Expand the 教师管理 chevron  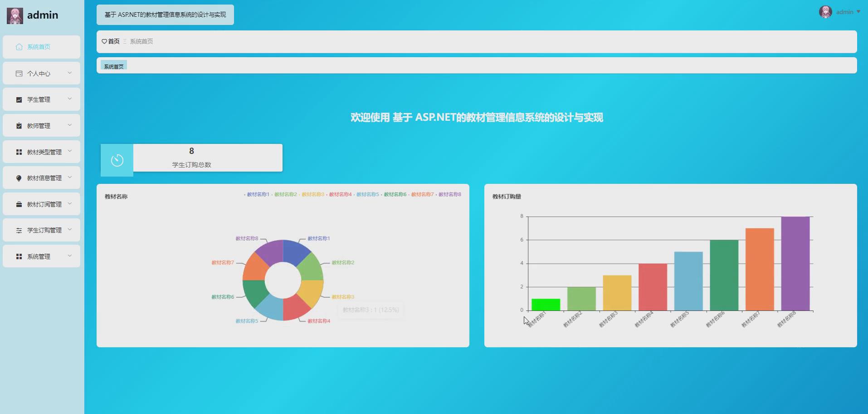[70, 125]
